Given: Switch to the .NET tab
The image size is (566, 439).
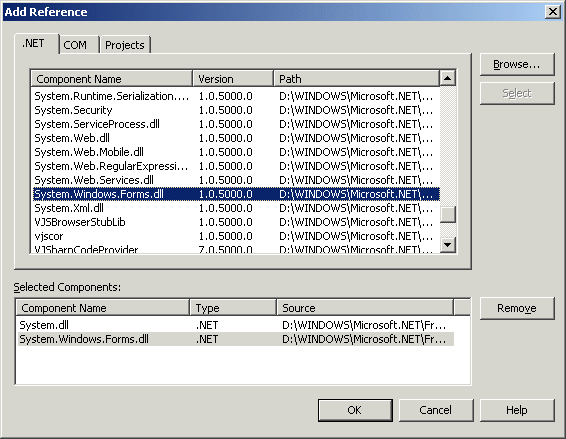Looking at the screenshot, I should pyautogui.click(x=36, y=44).
